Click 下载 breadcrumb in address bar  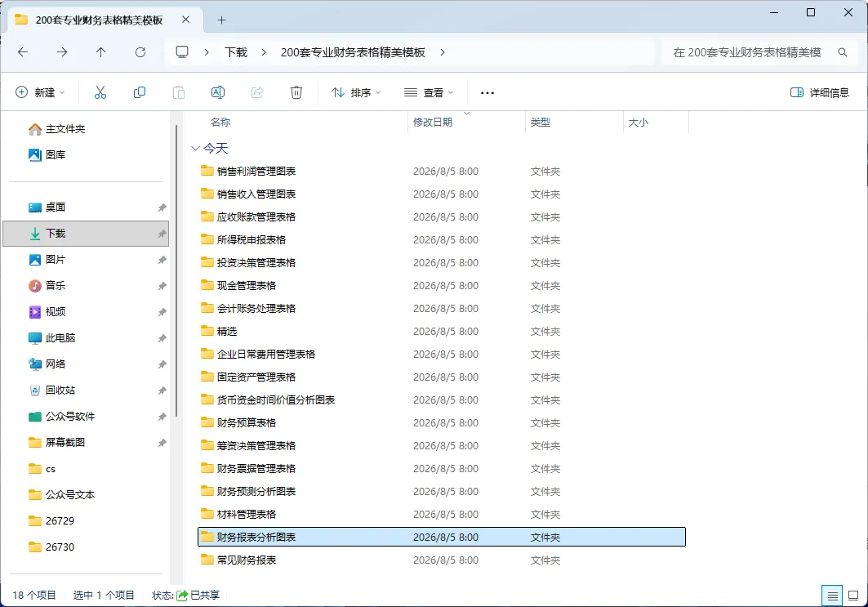point(236,52)
